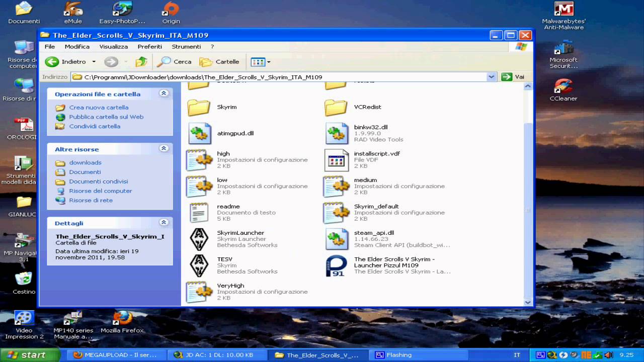This screenshot has height=362, width=644.
Task: Select the VeryHigh configuration file icon
Action: (199, 292)
